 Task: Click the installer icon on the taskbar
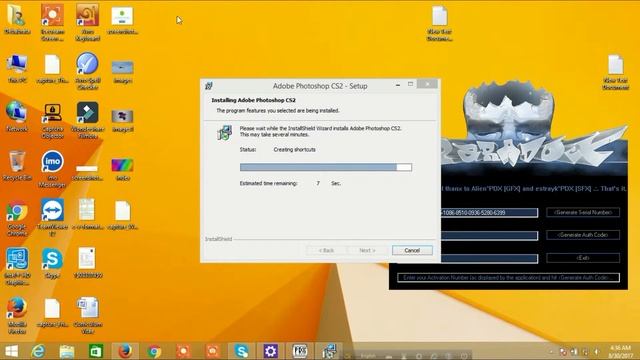pyautogui.click(x=329, y=351)
